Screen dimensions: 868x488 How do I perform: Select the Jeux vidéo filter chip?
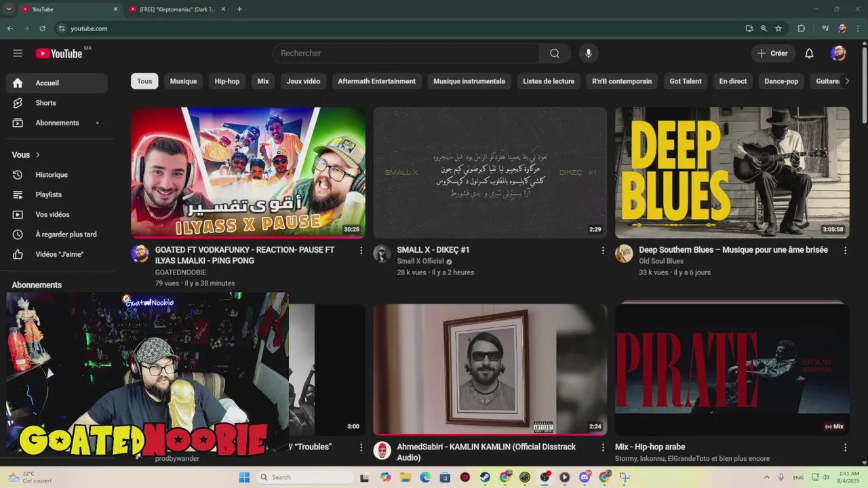tap(303, 81)
